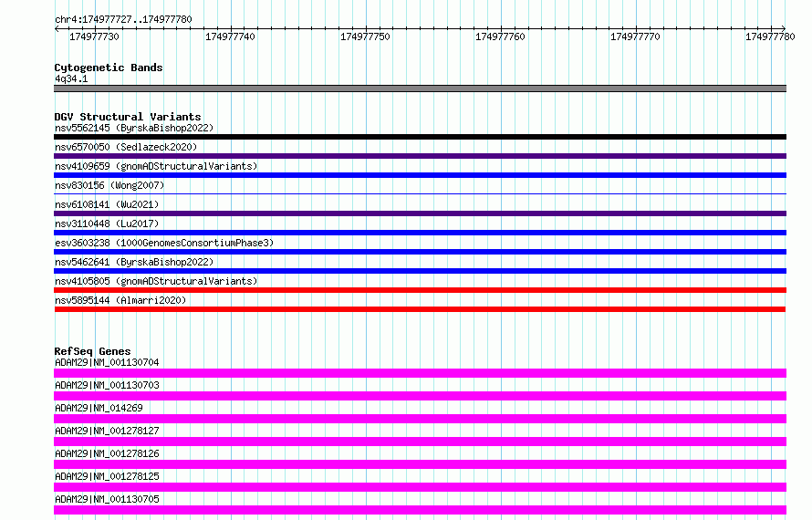Click the magenta bar for NM_014269

coord(420,419)
